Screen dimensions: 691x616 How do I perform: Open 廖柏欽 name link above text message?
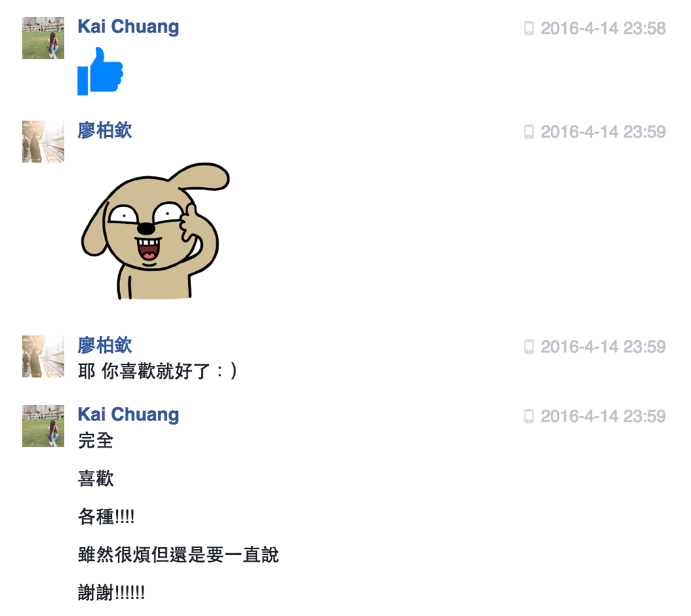(105, 345)
